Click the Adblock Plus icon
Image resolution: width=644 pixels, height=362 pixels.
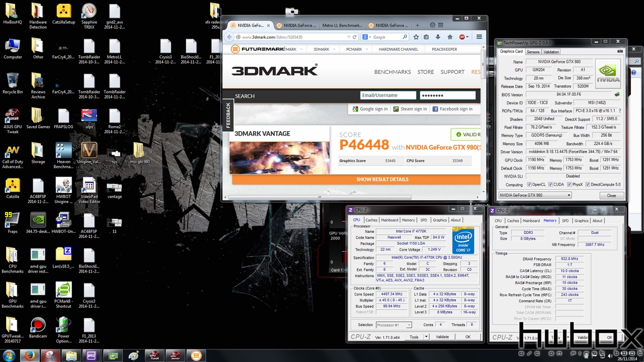[x=462, y=37]
